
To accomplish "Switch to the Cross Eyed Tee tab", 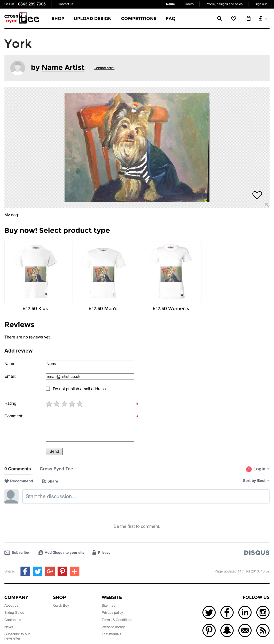I will pyautogui.click(x=56, y=469).
